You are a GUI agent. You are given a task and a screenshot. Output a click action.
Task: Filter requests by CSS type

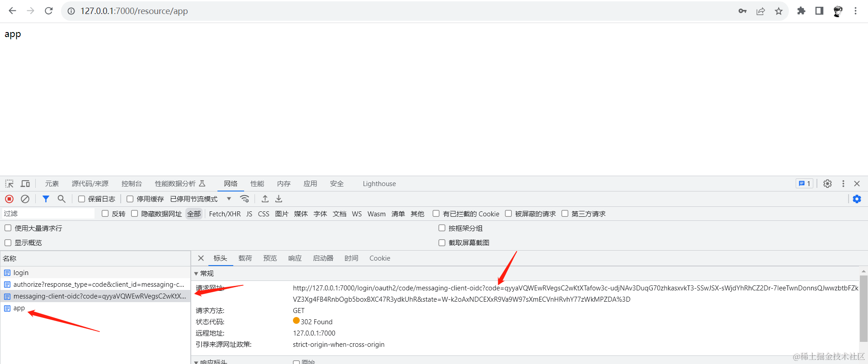tap(264, 214)
